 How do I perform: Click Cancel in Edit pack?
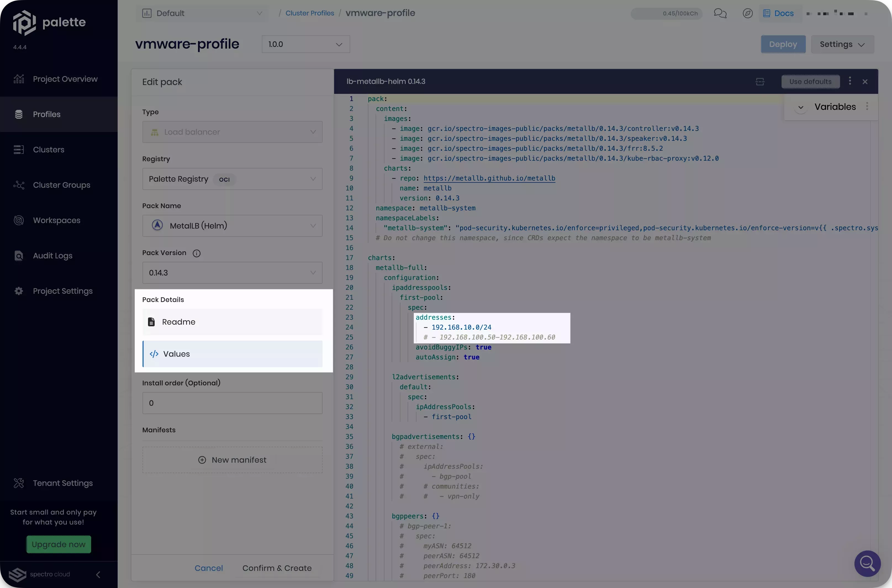[x=209, y=568]
